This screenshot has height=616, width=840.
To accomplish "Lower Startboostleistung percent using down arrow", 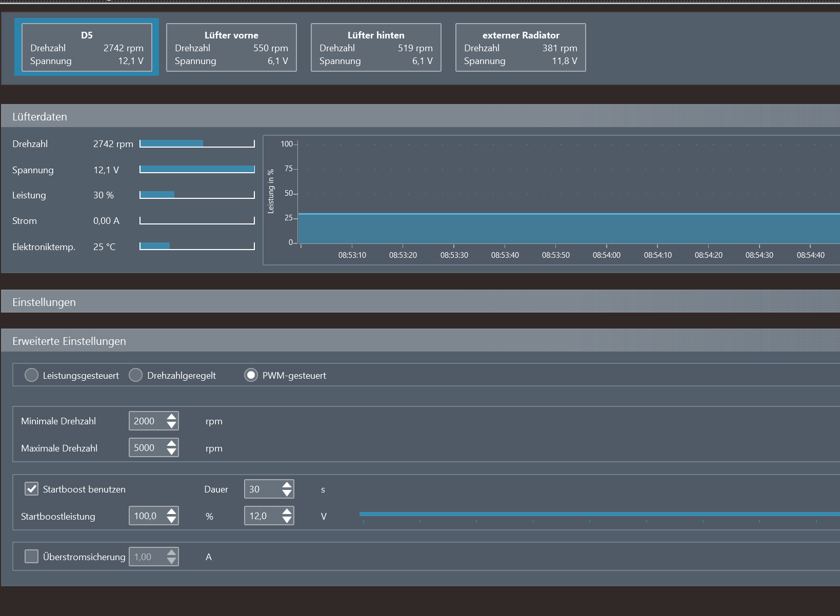I will (171, 521).
